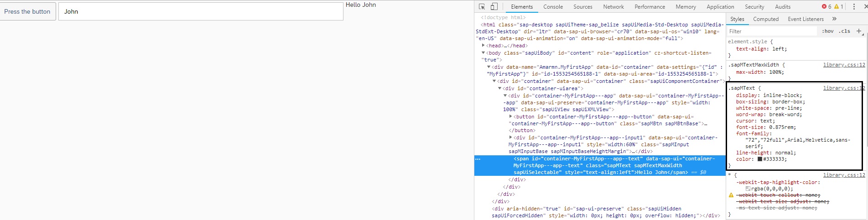868x220 pixels.
Task: Open color picker for #333333 swatch
Action: (x=760, y=159)
